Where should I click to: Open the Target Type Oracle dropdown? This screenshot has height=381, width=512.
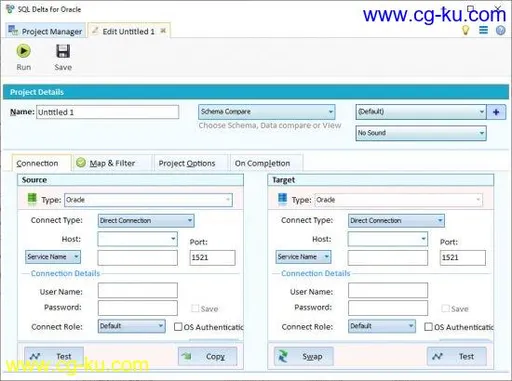[398, 200]
